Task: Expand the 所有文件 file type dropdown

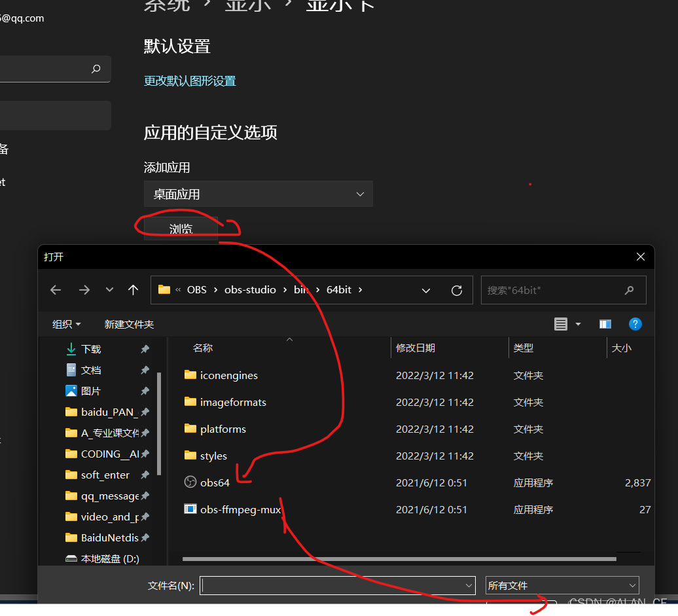Action: click(x=562, y=585)
